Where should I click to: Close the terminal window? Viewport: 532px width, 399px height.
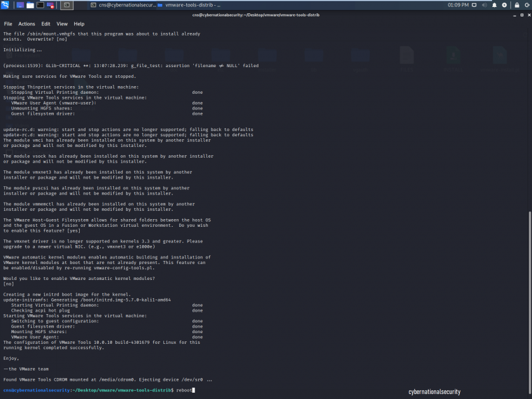pyautogui.click(x=529, y=15)
